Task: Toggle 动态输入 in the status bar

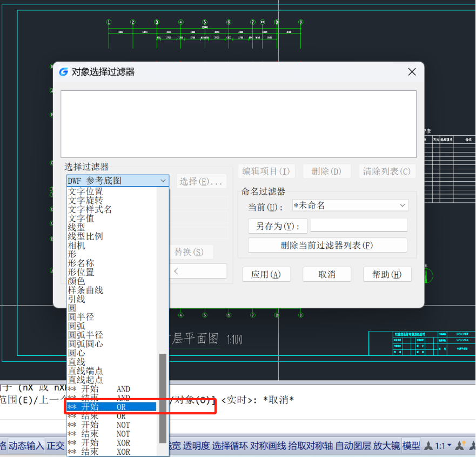Action: pos(26,446)
